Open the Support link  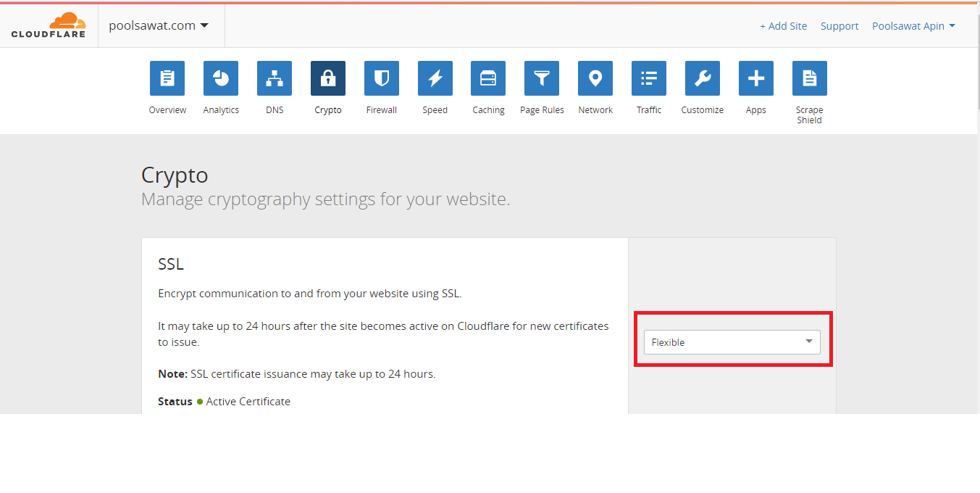pyautogui.click(x=839, y=26)
